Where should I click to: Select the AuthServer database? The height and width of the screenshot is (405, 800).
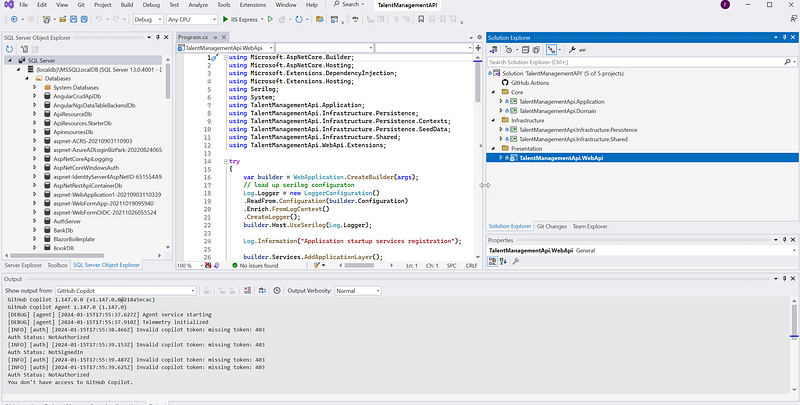click(67, 221)
